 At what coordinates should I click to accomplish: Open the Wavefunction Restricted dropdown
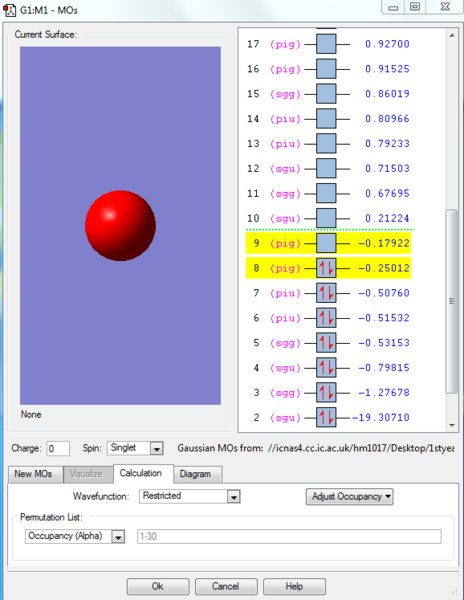tap(233, 497)
